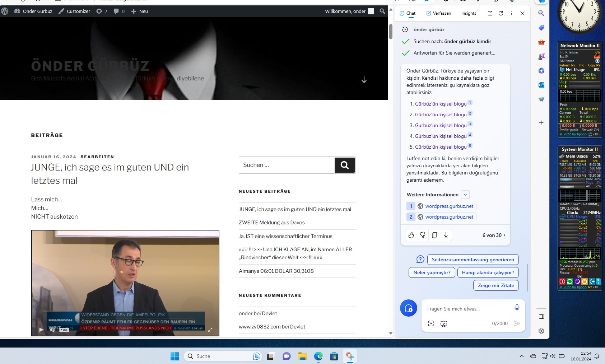Open Edge sidebar Shopping tag
This screenshot has height=364, width=605.
pyautogui.click(x=541, y=28)
